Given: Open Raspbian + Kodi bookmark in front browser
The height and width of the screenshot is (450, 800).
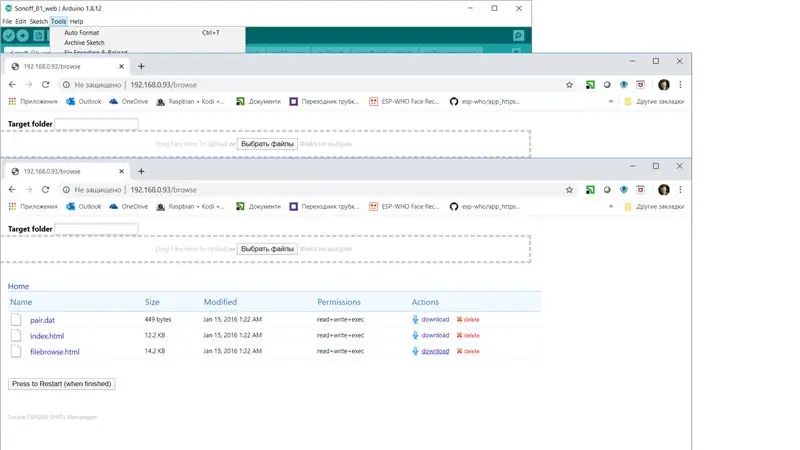Looking at the screenshot, I should click(x=190, y=207).
